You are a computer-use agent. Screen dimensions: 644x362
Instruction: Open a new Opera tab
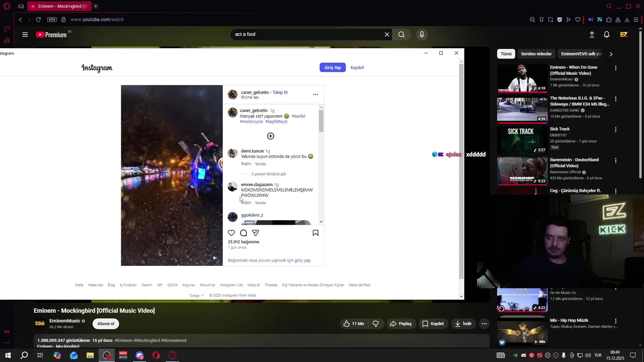96,6
